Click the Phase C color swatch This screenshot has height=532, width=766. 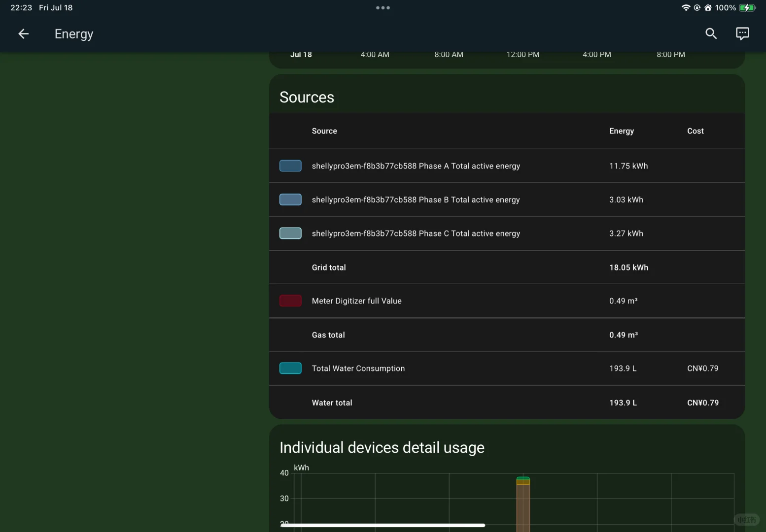pos(290,233)
